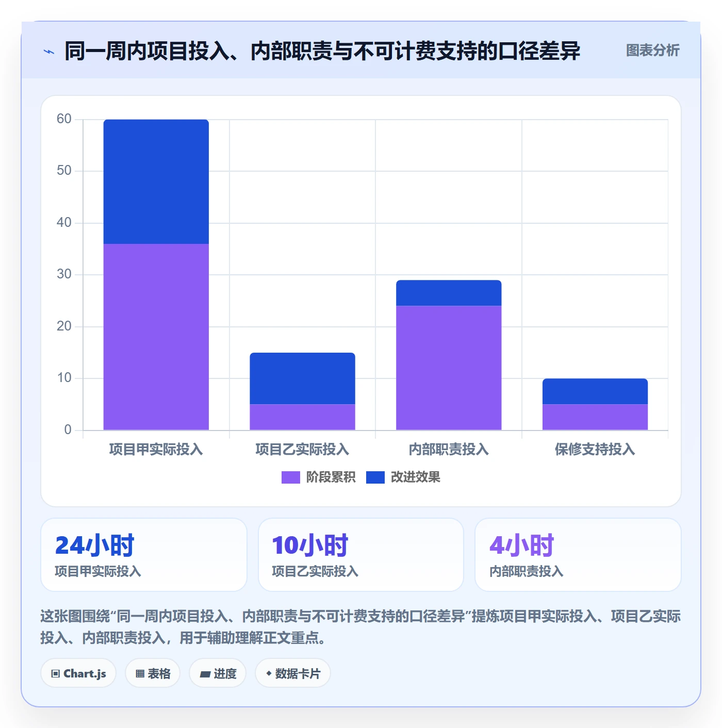Toggle the 阶段累积 legend purple swatch
The width and height of the screenshot is (722, 728).
pyautogui.click(x=290, y=477)
